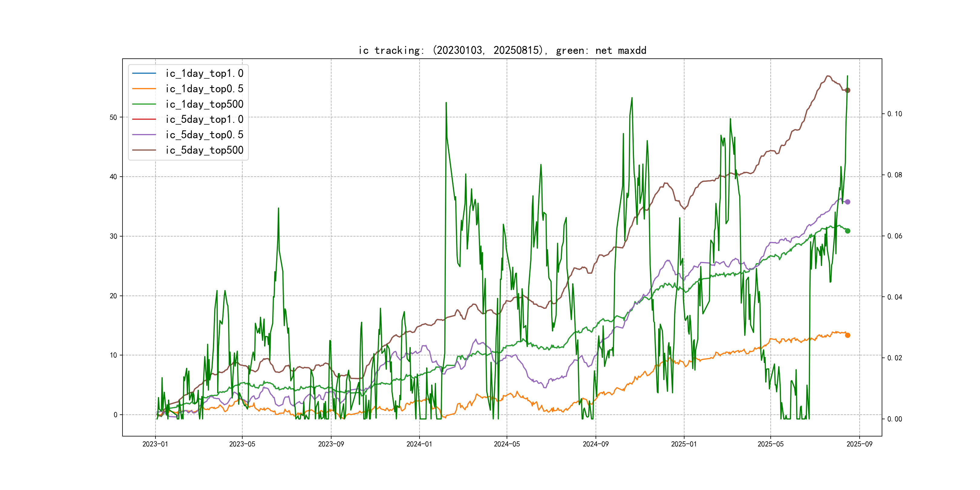Click the 2023-01 x-axis tick label
Image resolution: width=980 pixels, height=490 pixels.
155,444
